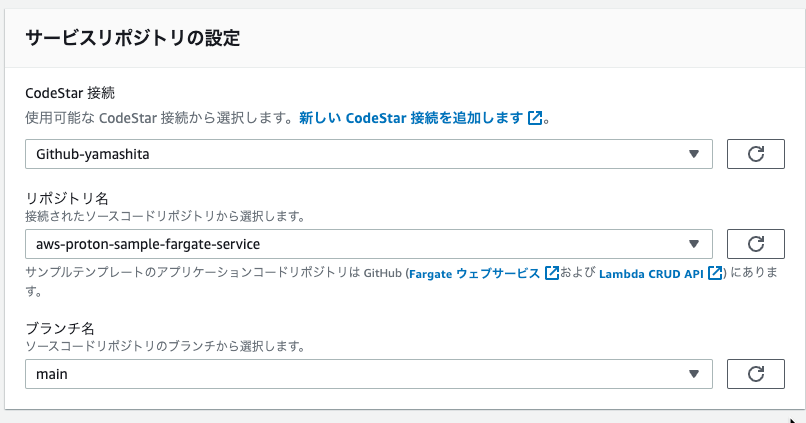Click external-link icon beside Fargate ウェブサービス
The width and height of the screenshot is (806, 423).
pos(552,272)
